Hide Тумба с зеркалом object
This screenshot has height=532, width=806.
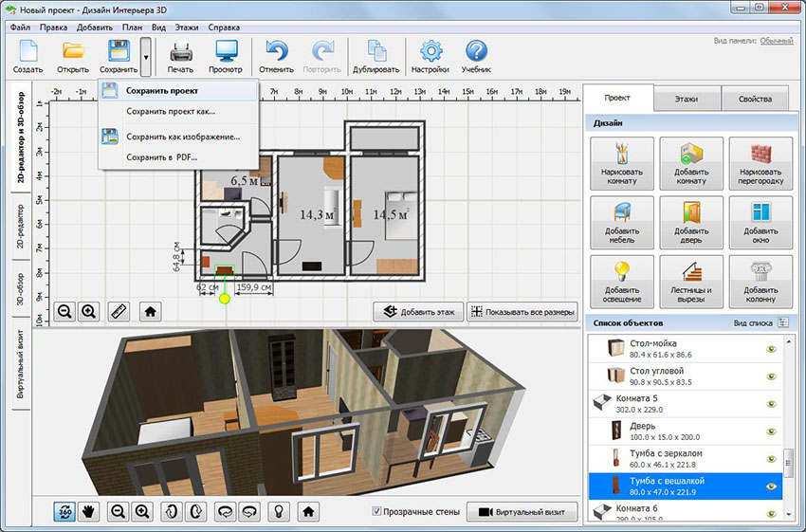tap(771, 459)
